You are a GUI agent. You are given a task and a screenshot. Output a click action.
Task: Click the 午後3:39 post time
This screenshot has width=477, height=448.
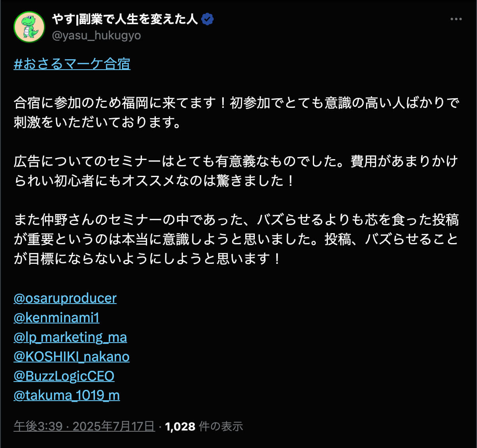(x=38, y=427)
